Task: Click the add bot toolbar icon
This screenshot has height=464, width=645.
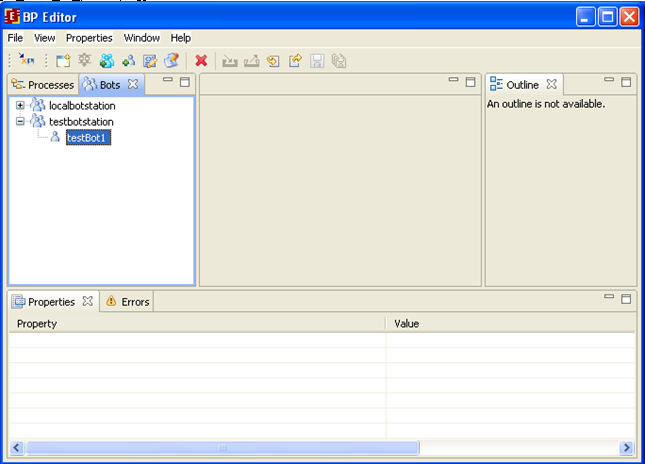Action: click(128, 61)
